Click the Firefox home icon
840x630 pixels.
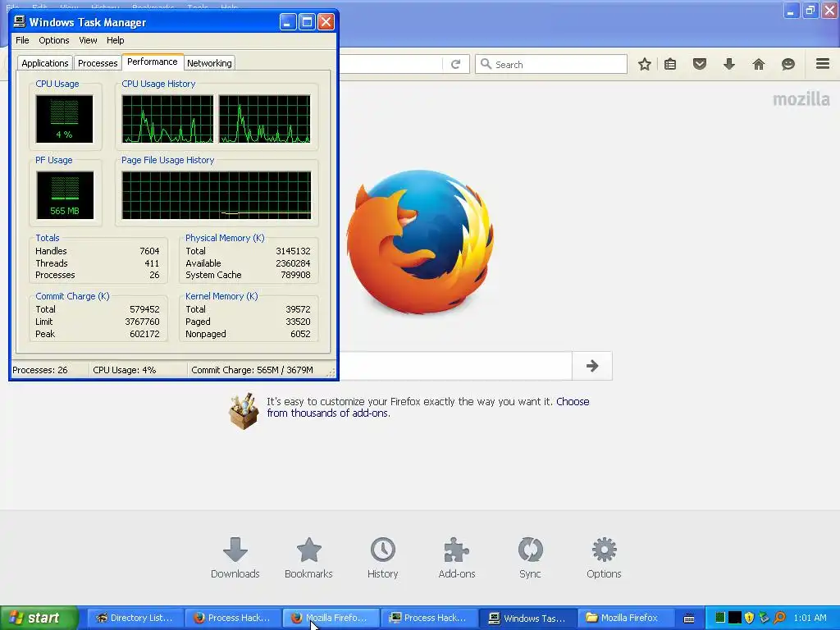tap(759, 64)
